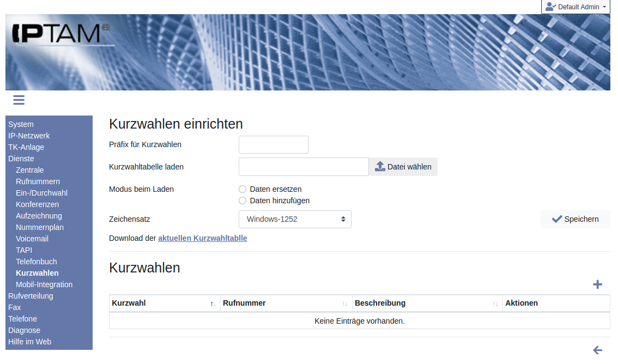This screenshot has height=364, width=618.
Task: Click the plus icon to add Kurzwahl
Action: point(597,284)
